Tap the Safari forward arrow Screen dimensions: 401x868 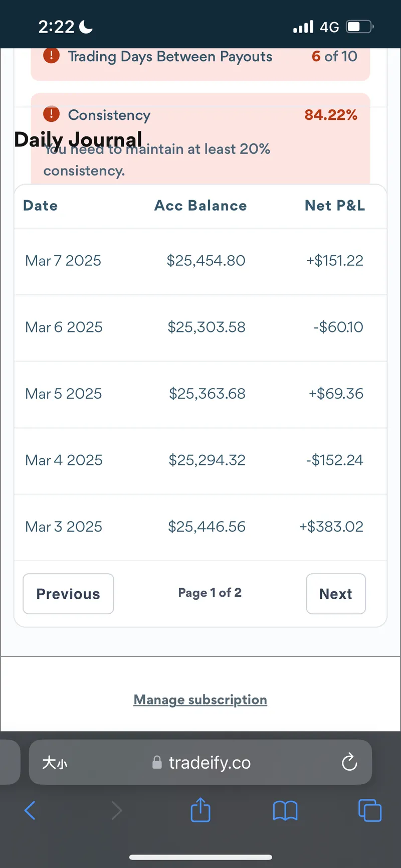(116, 810)
